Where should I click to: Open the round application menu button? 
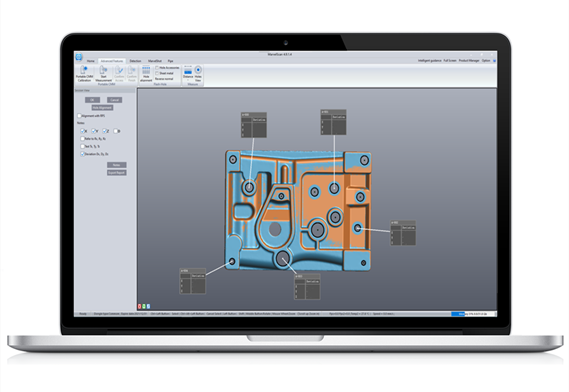tap(79, 57)
